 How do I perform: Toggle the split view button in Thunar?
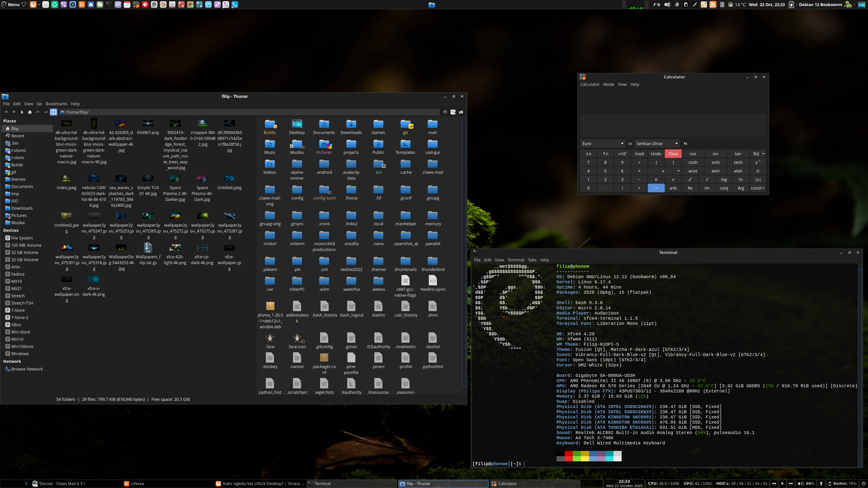(x=54, y=112)
